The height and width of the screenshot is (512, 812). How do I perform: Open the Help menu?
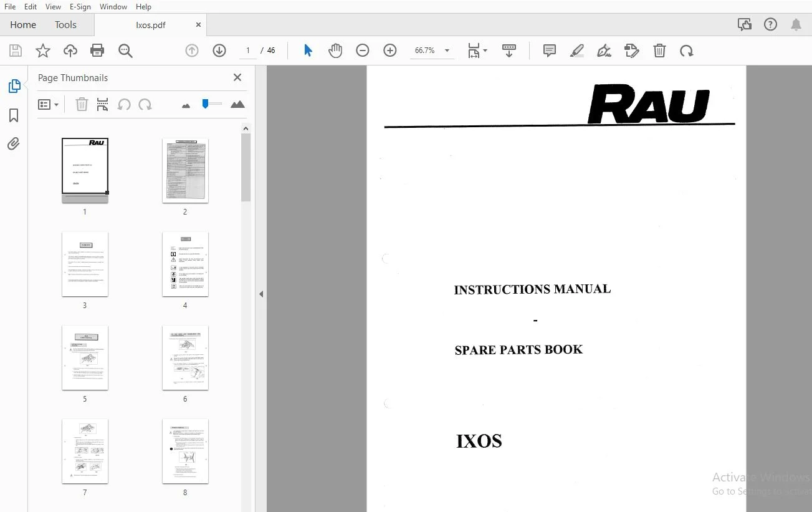click(143, 6)
